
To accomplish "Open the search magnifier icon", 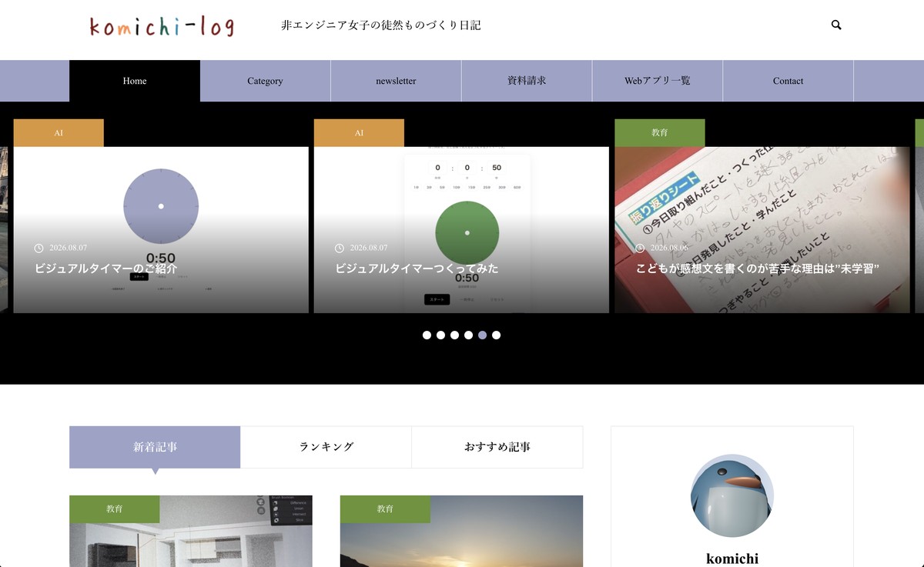I will pyautogui.click(x=836, y=25).
